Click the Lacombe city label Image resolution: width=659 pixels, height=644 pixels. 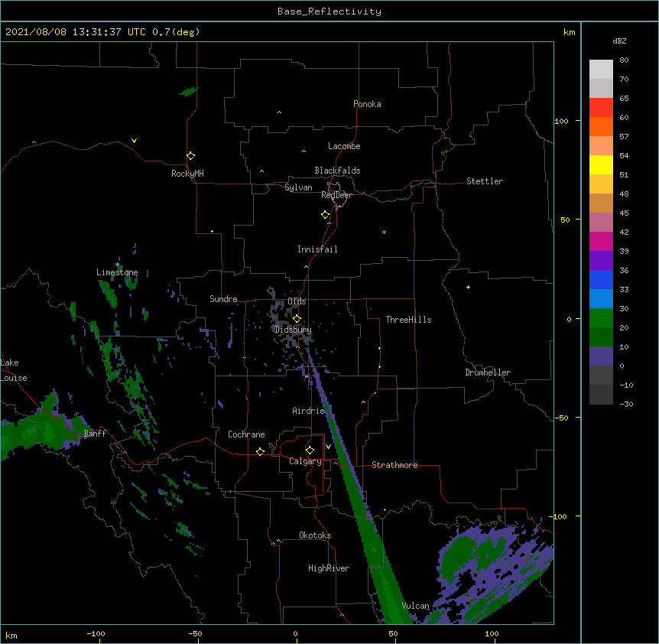tap(344, 146)
